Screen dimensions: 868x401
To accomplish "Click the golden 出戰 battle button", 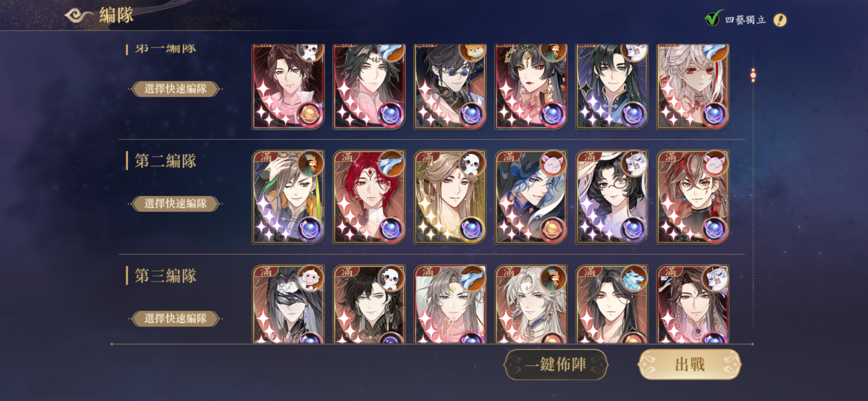I will (690, 365).
